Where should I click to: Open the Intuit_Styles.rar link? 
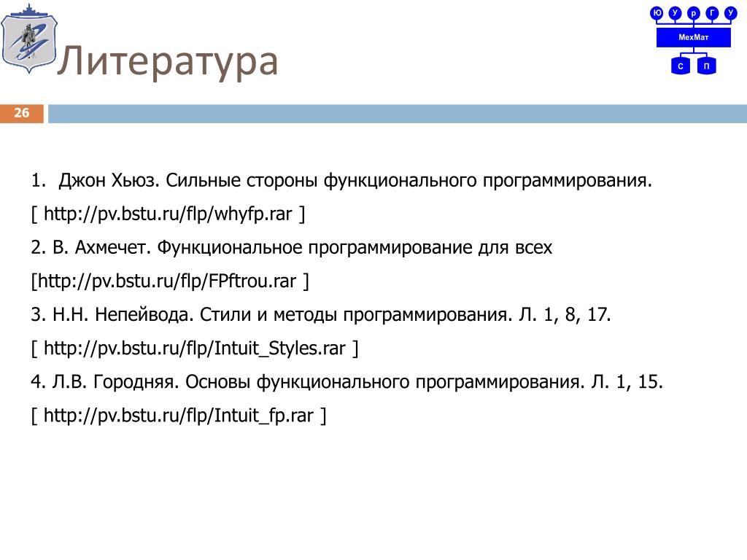(x=194, y=348)
